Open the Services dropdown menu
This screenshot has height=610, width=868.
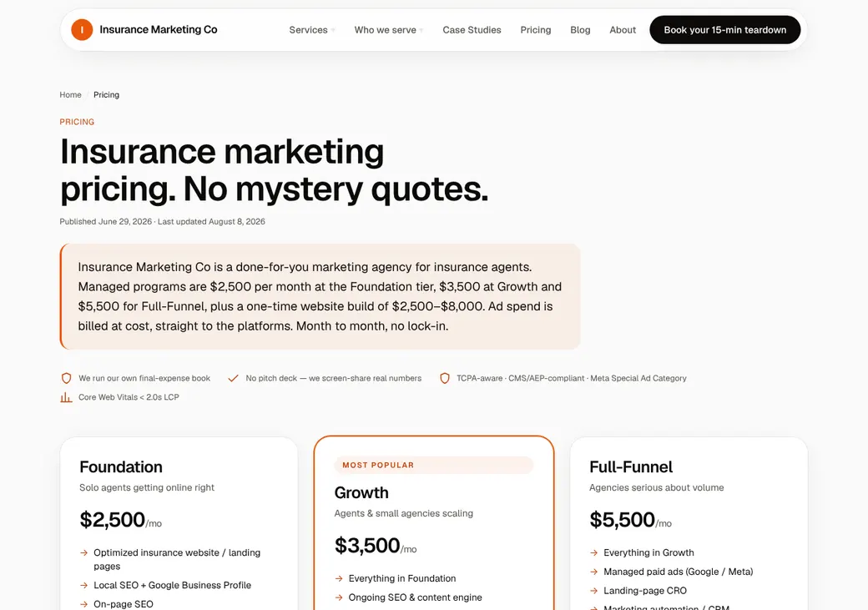pyautogui.click(x=312, y=30)
